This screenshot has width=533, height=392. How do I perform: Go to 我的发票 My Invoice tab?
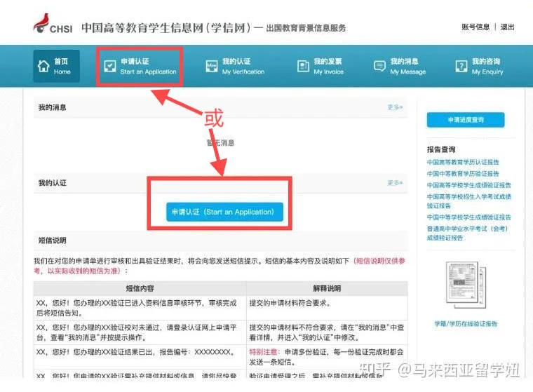(x=321, y=66)
